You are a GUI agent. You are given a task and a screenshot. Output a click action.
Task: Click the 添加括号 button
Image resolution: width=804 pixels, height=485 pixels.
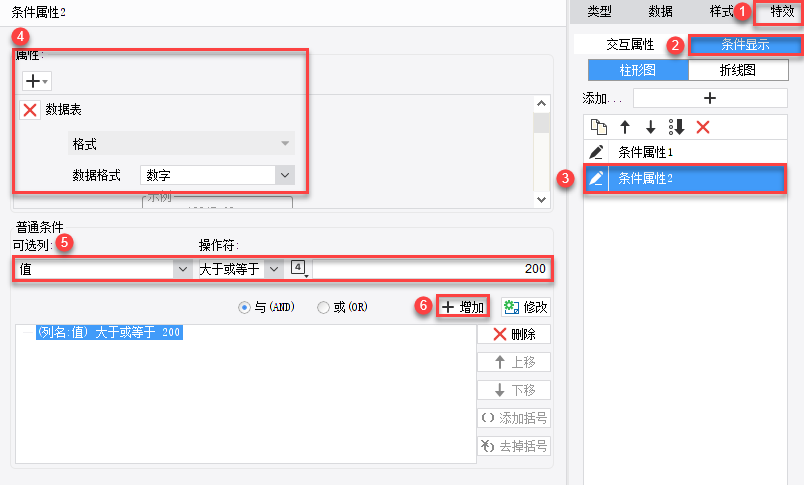(514, 418)
